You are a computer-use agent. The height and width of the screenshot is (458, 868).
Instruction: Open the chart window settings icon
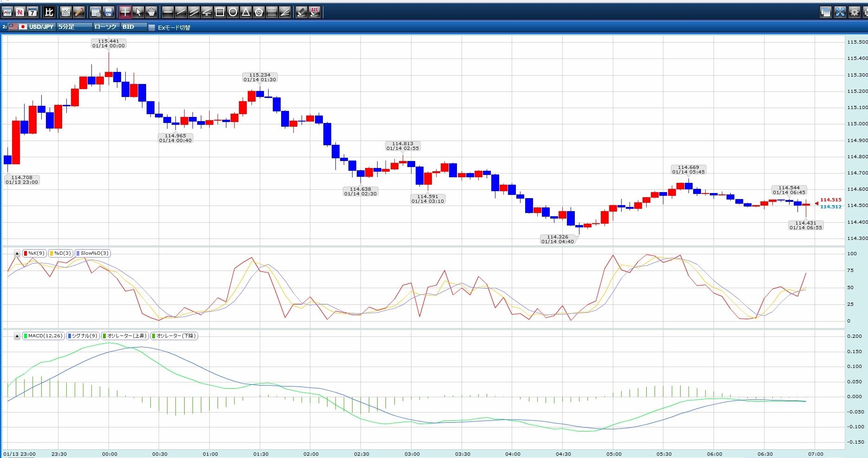coord(96,12)
